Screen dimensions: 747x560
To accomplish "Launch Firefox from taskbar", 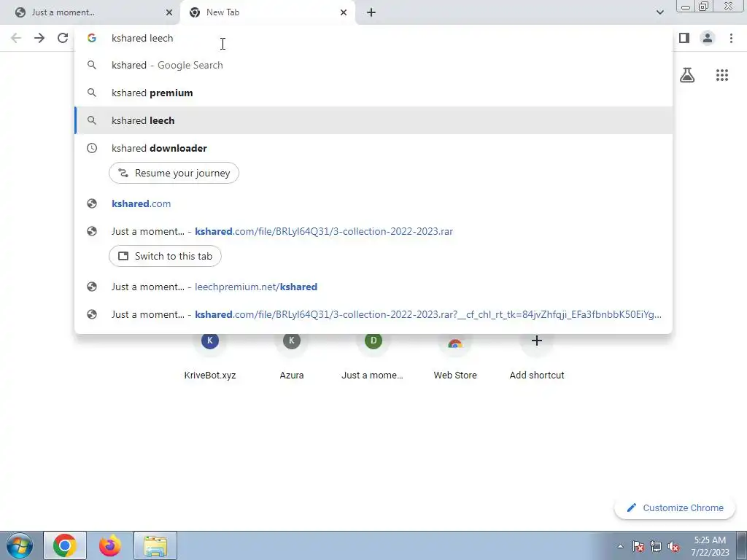I will (110, 545).
